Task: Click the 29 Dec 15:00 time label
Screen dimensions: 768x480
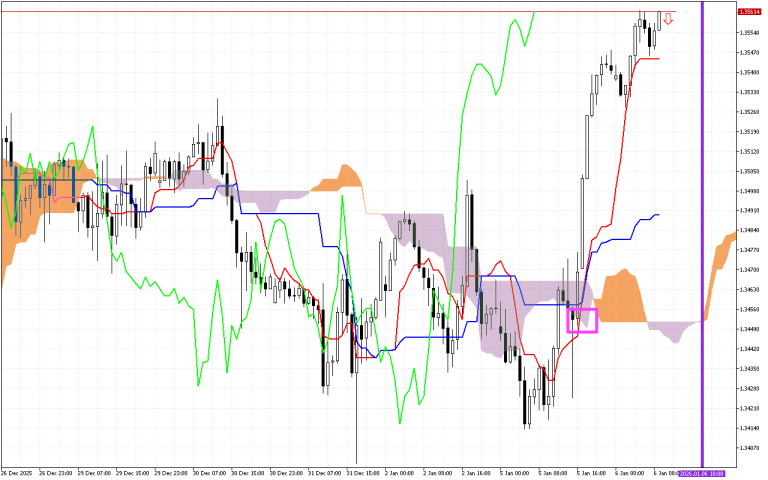Action: tap(132, 474)
